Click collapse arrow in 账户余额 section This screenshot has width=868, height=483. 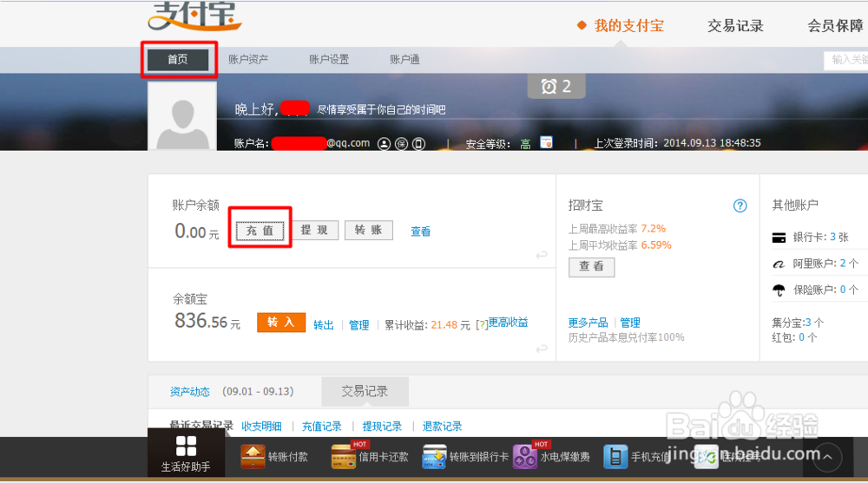tap(542, 255)
